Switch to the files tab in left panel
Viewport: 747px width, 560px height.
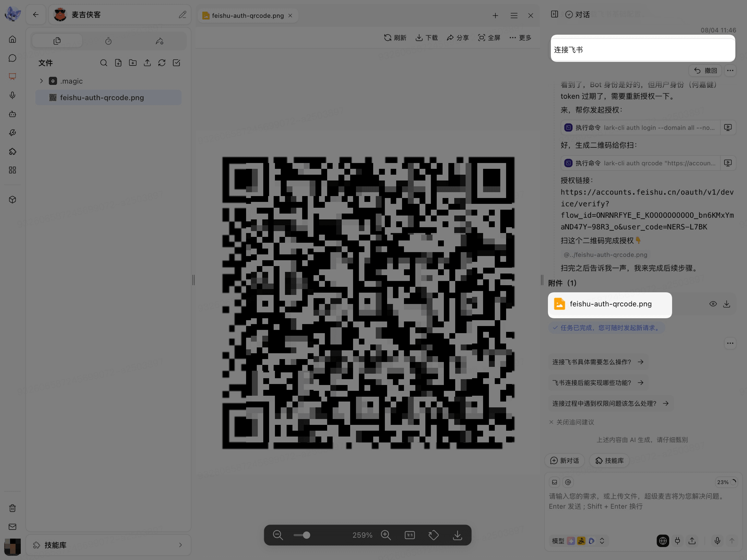tap(57, 41)
